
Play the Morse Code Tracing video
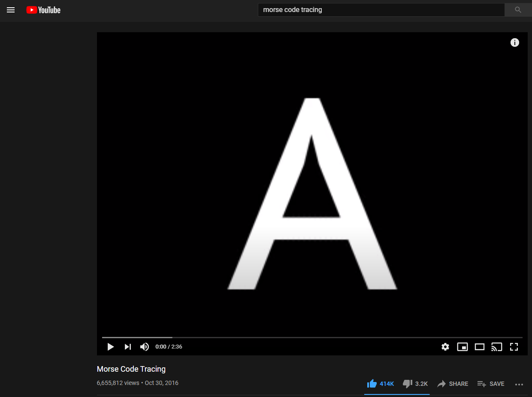(x=111, y=347)
